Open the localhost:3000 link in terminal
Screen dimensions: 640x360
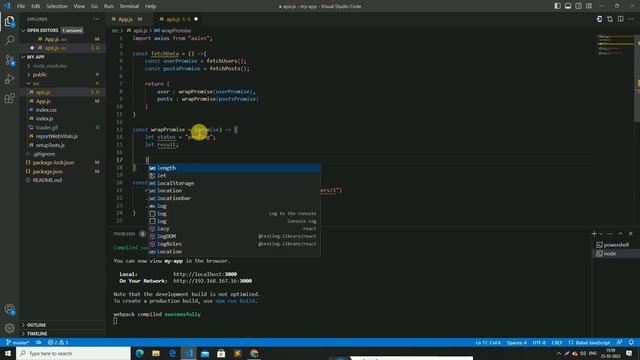(205, 274)
